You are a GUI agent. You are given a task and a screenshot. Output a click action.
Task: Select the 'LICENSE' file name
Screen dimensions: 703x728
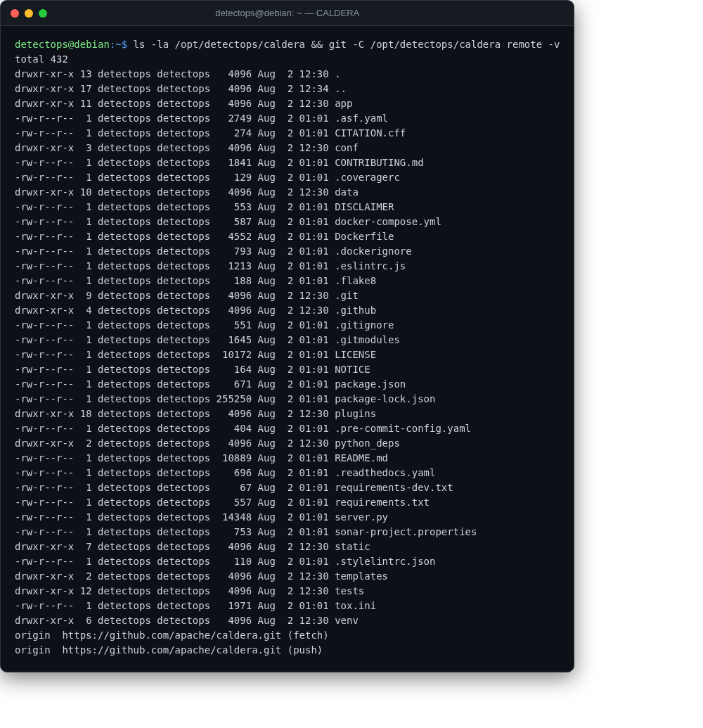click(x=356, y=355)
